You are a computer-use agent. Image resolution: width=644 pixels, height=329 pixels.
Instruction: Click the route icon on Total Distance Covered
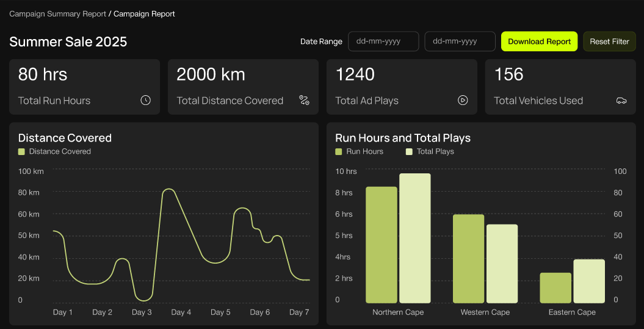coord(304,101)
